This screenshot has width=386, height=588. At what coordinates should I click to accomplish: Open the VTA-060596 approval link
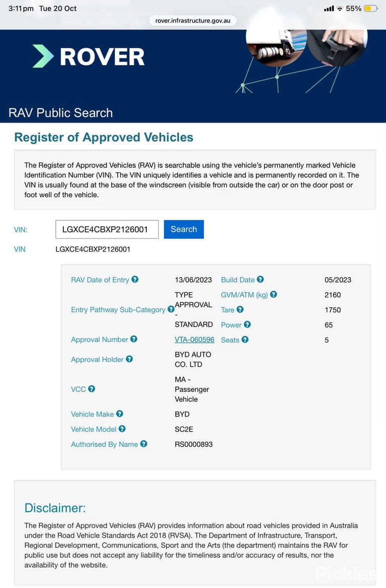(x=195, y=340)
